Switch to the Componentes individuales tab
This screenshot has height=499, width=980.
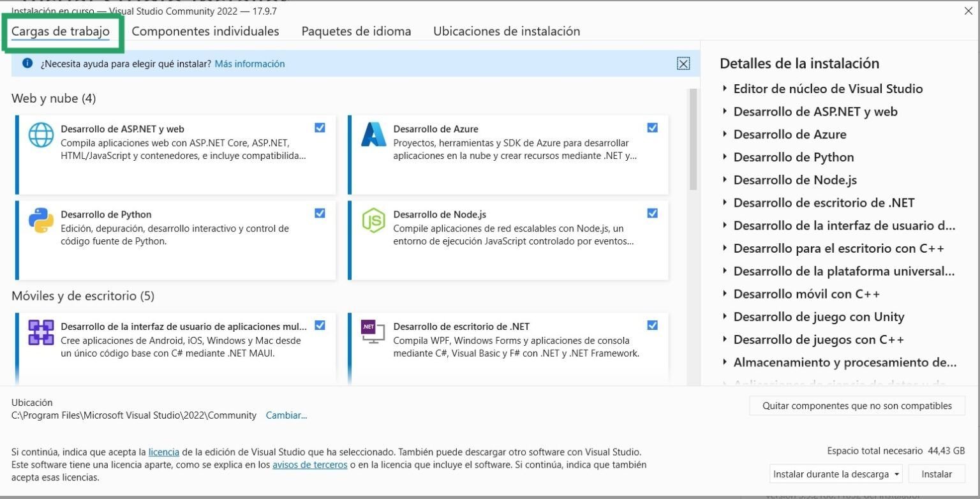pos(205,31)
